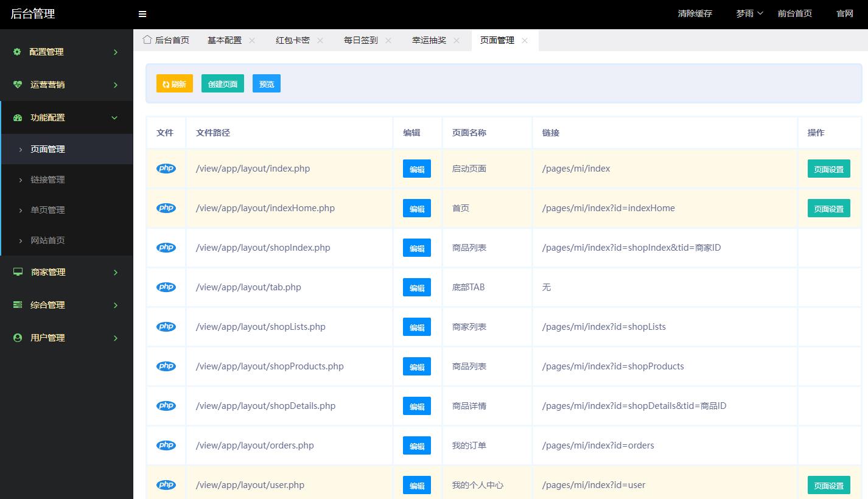Screen dimensions: 868x499
Task: Click 页面设置 for 启动页面 row
Action: 829,169
